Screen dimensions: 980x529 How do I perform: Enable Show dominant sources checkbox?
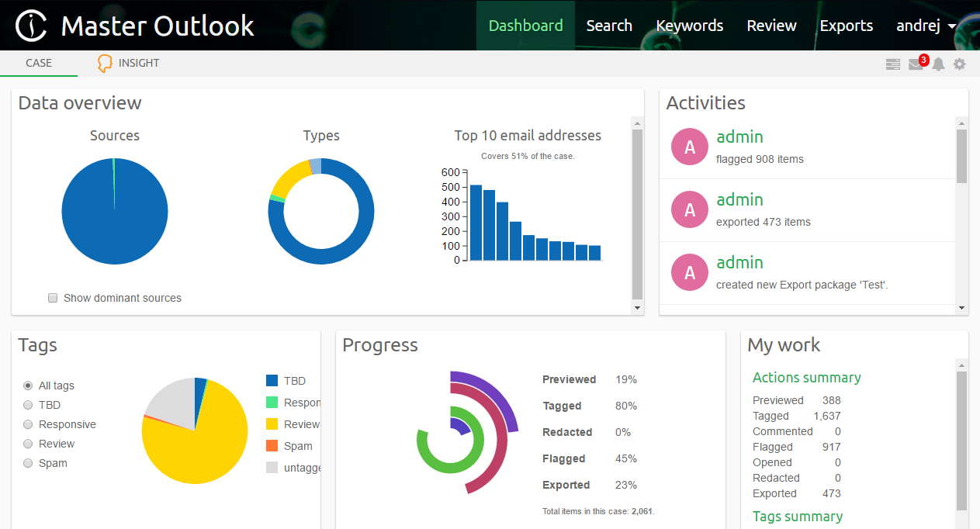click(53, 298)
